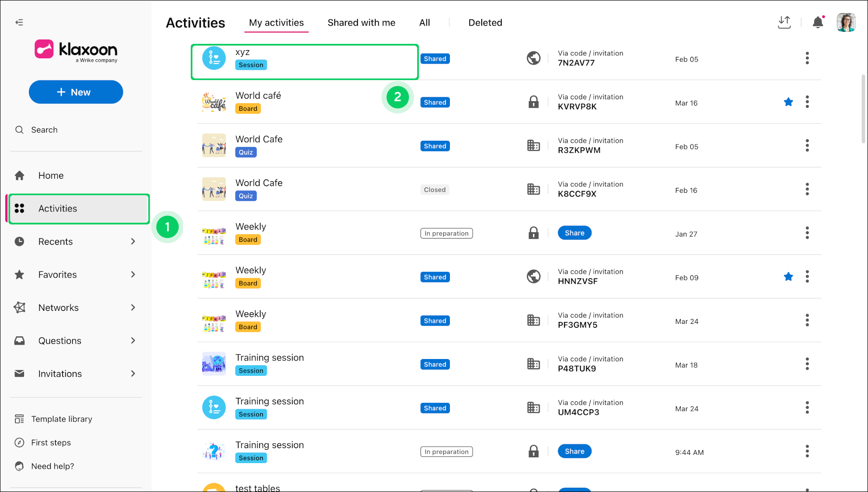Viewport: 868px width, 492px height.
Task: Expand the Questions chevron
Action: point(133,341)
